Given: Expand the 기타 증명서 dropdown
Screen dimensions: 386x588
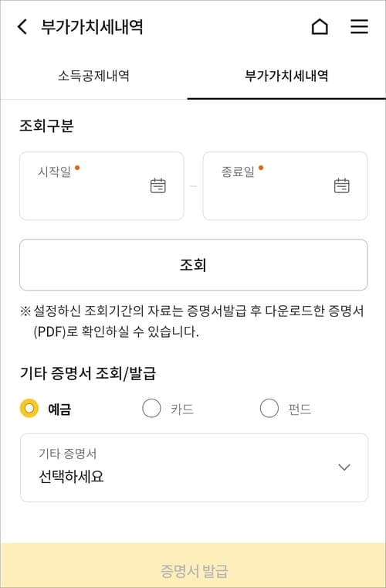Looking at the screenshot, I should coord(194,467).
